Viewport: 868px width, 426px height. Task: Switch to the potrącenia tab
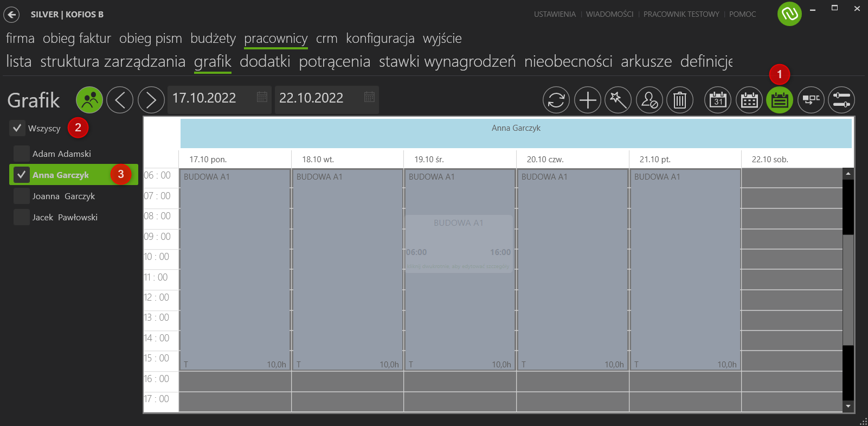[335, 61]
